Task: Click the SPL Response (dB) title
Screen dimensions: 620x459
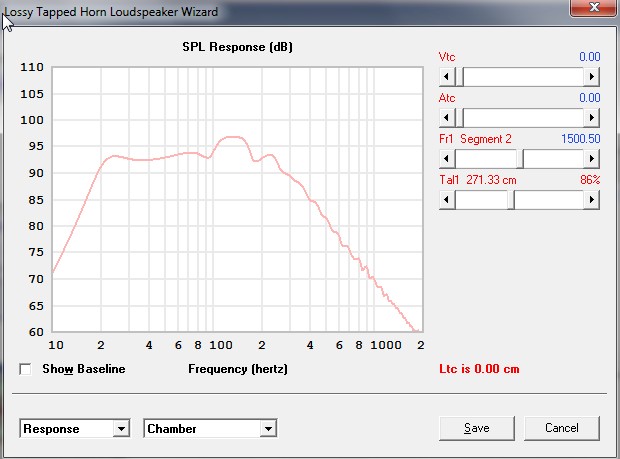Action: point(237,47)
